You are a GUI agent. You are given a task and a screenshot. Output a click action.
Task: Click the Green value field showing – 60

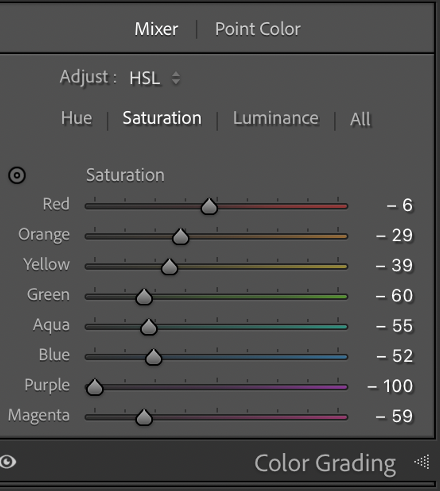[x=394, y=295]
